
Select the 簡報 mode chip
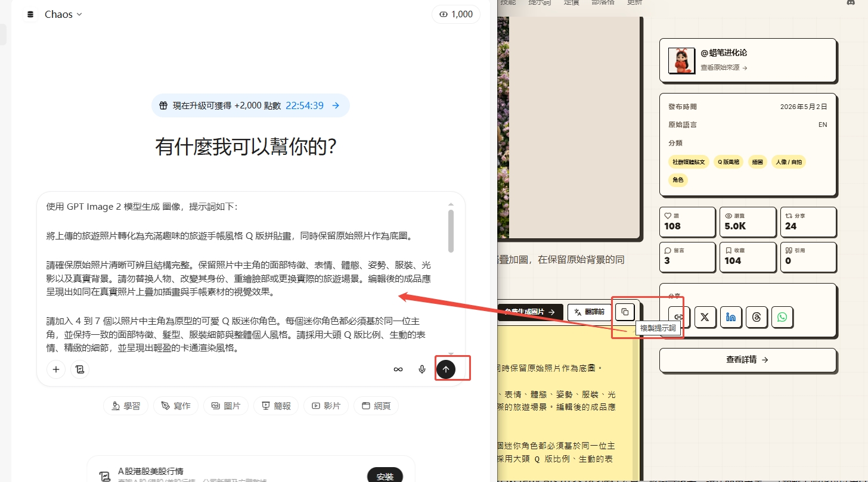(x=276, y=406)
